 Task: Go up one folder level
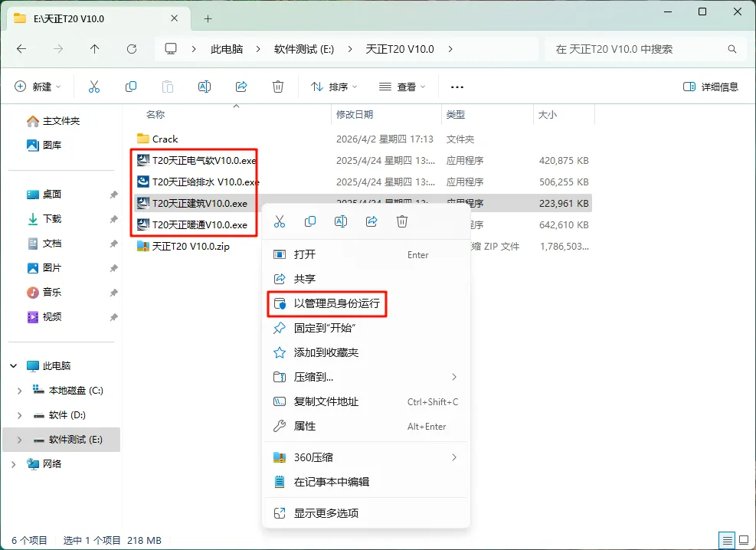point(94,49)
